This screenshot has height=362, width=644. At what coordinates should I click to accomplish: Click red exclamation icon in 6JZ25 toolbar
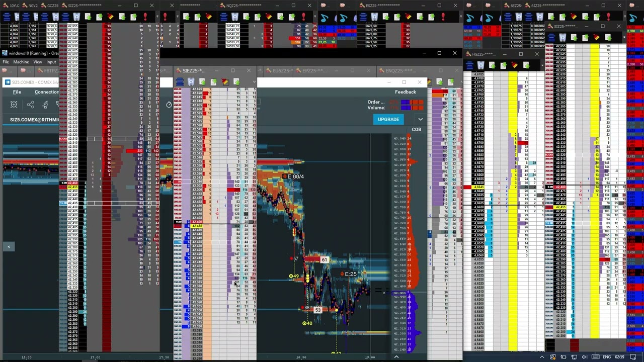click(x=608, y=17)
